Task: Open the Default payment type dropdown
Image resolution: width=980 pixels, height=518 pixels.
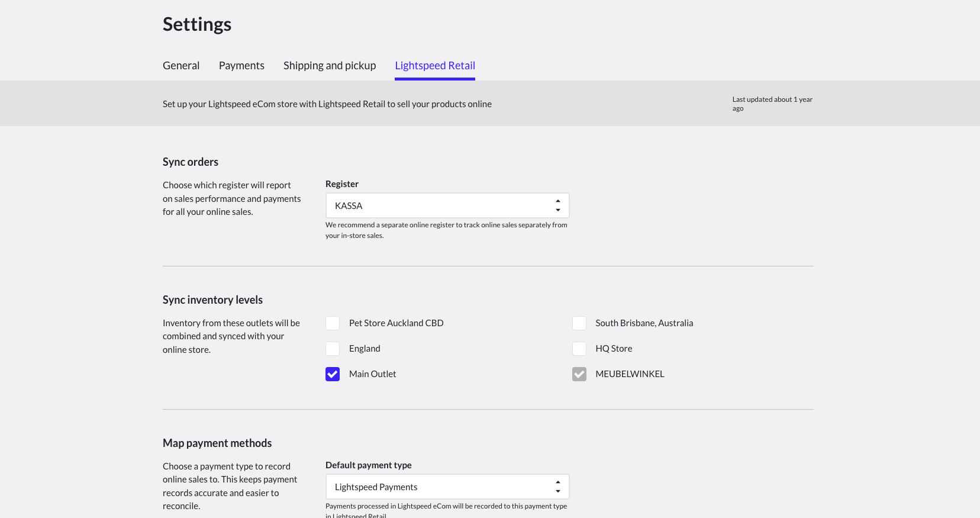Action: tap(447, 487)
